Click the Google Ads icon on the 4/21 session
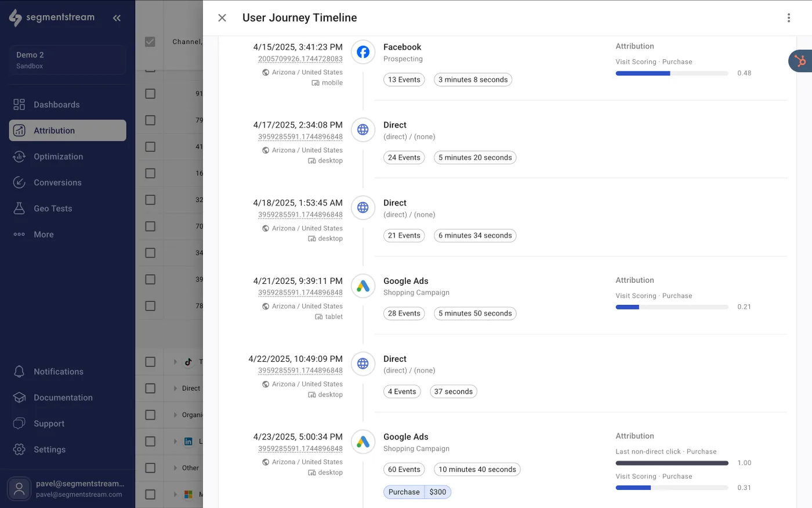Image resolution: width=812 pixels, height=508 pixels. (x=362, y=286)
